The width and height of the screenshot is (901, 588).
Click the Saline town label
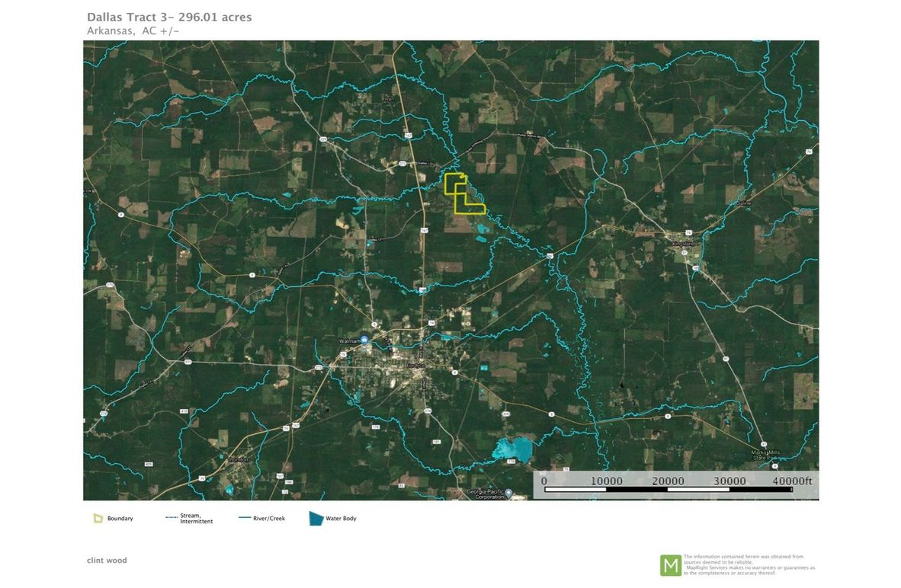click(744, 203)
